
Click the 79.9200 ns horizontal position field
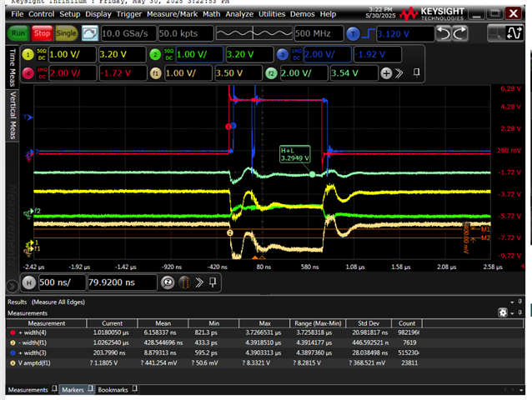(122, 282)
